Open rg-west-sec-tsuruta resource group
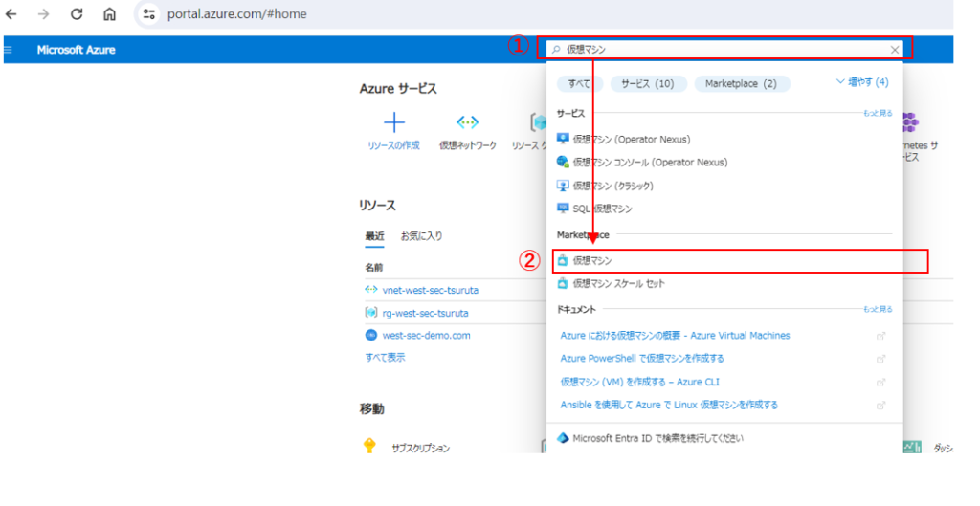The width and height of the screenshot is (980, 506). click(x=425, y=313)
